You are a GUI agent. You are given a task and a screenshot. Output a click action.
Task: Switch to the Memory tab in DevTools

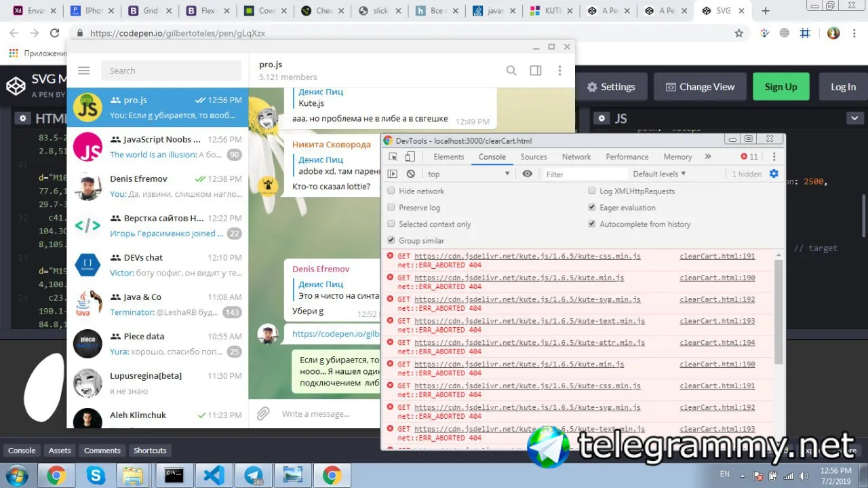coord(677,157)
